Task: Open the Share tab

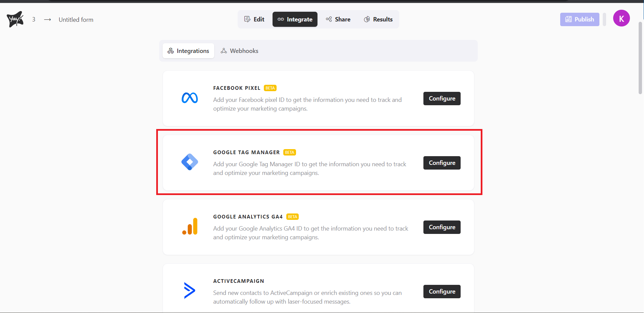Action: click(338, 19)
